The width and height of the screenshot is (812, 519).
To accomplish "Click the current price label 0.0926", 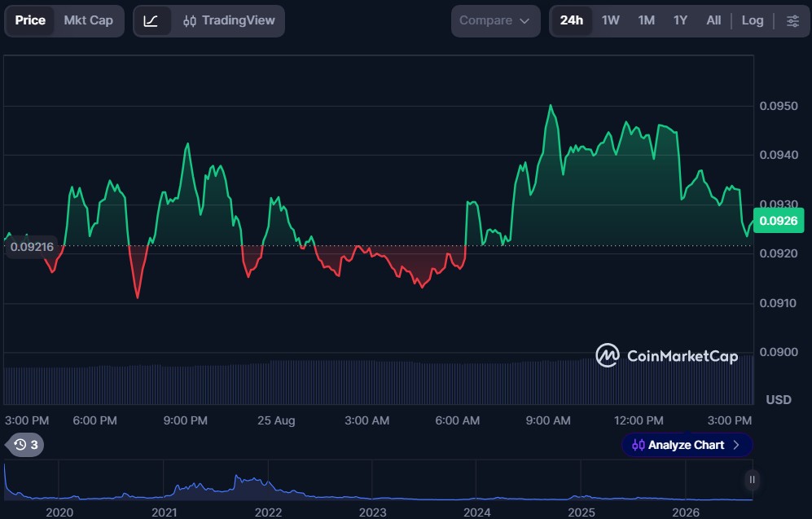I will coord(779,221).
